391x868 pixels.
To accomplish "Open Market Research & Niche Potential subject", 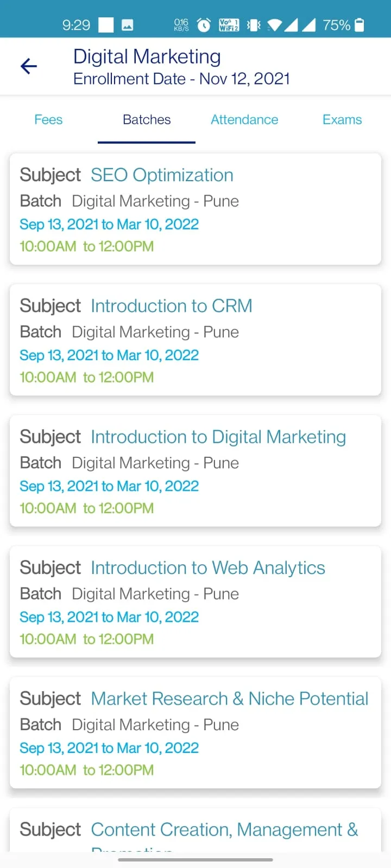I will coord(195,732).
